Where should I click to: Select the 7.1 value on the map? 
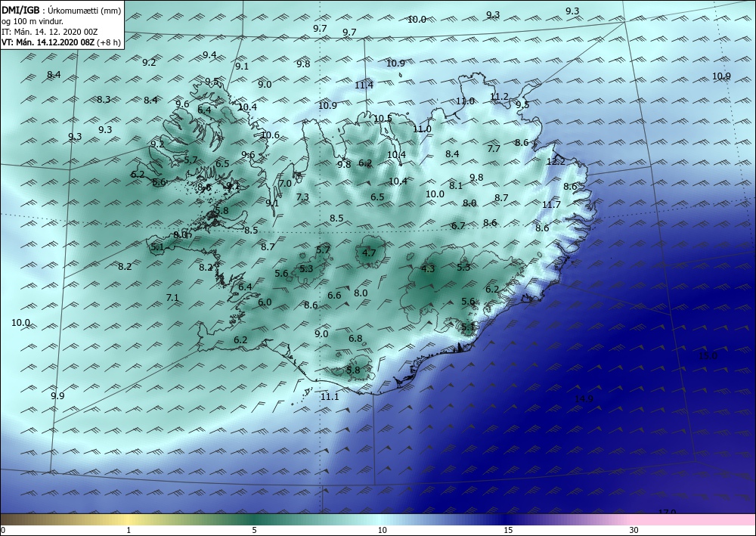[x=172, y=298]
